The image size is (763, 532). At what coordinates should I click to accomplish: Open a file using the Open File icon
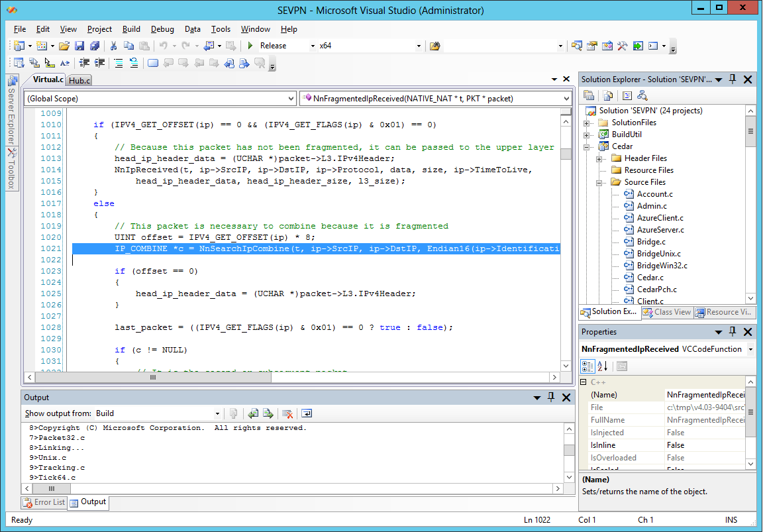[x=64, y=46]
